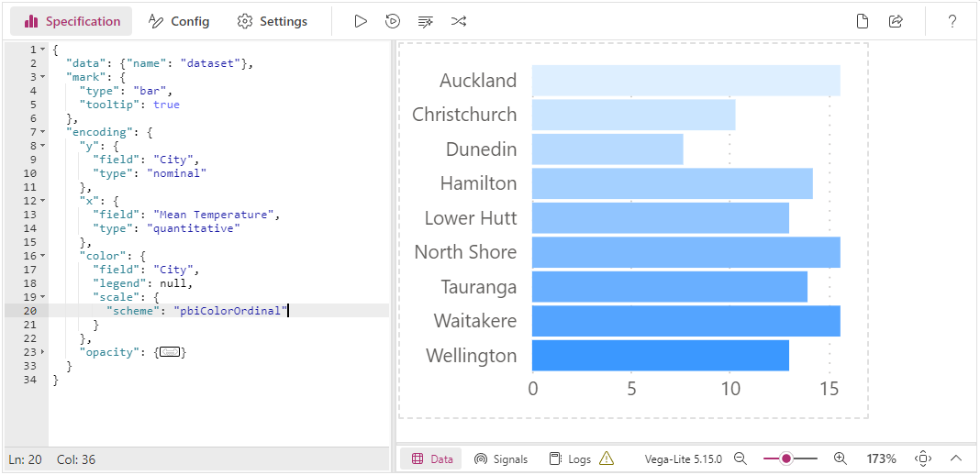Click the zoom level slider handle
The height and width of the screenshot is (475, 980).
[x=787, y=458]
